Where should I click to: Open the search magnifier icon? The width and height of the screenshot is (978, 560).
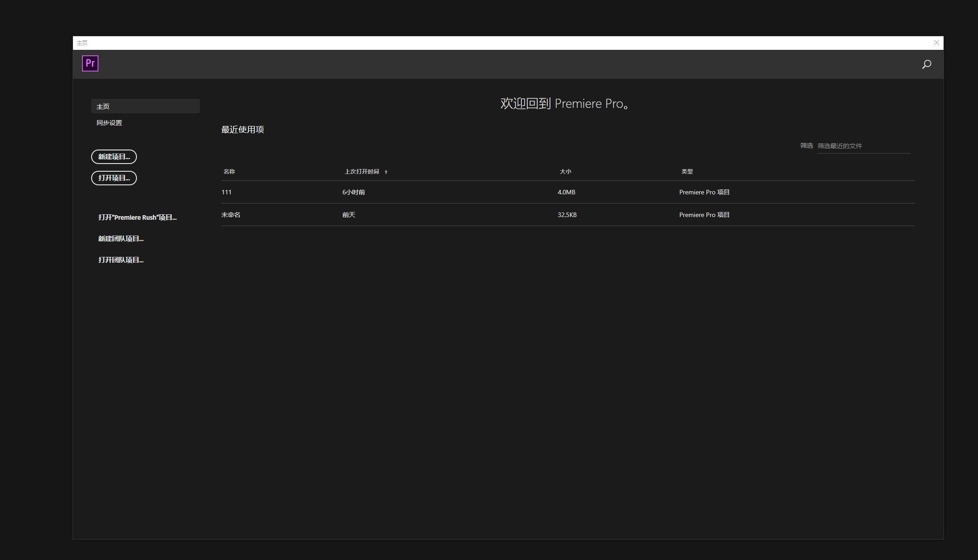coord(927,64)
